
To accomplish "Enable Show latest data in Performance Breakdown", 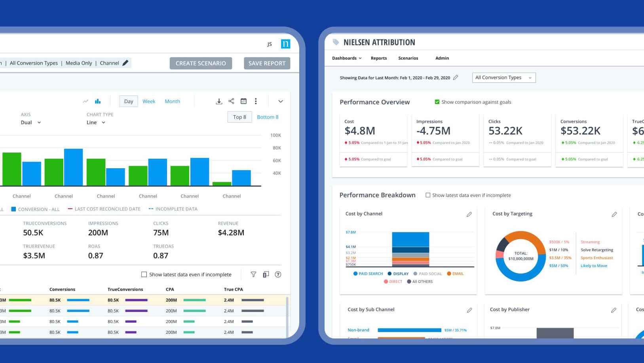I will pyautogui.click(x=427, y=195).
